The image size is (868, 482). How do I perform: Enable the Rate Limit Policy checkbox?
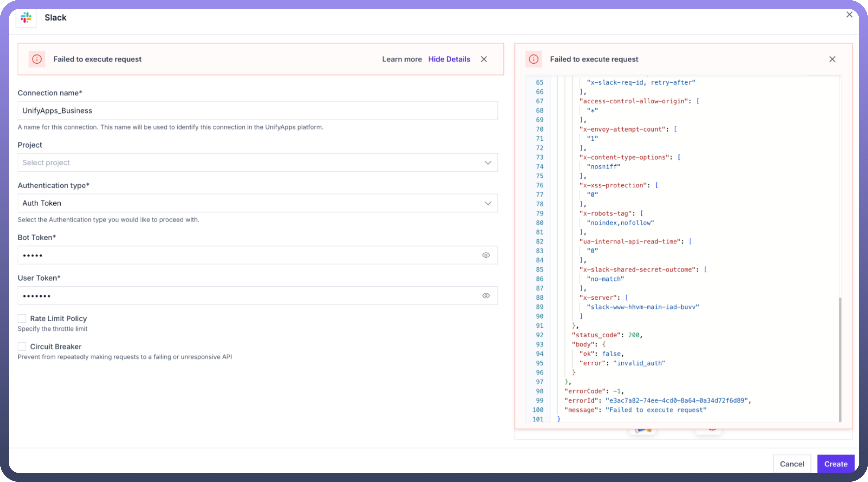point(22,319)
